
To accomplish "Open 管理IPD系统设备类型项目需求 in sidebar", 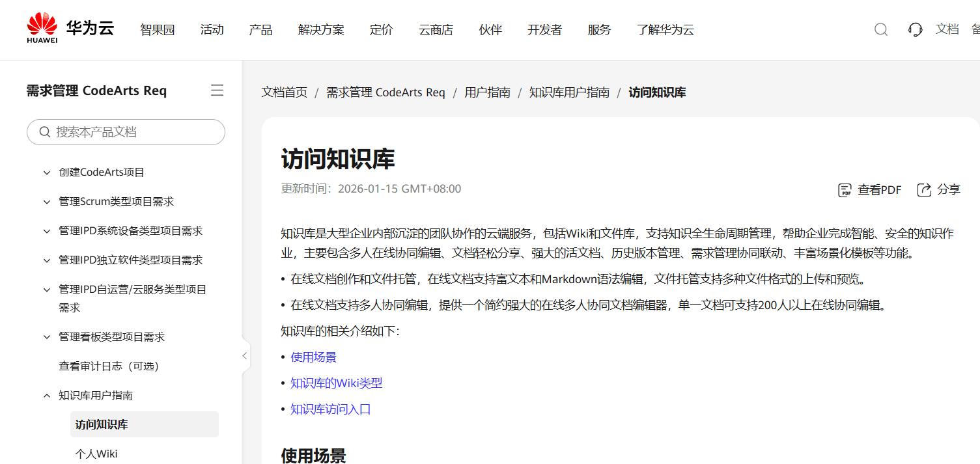I will [x=131, y=231].
